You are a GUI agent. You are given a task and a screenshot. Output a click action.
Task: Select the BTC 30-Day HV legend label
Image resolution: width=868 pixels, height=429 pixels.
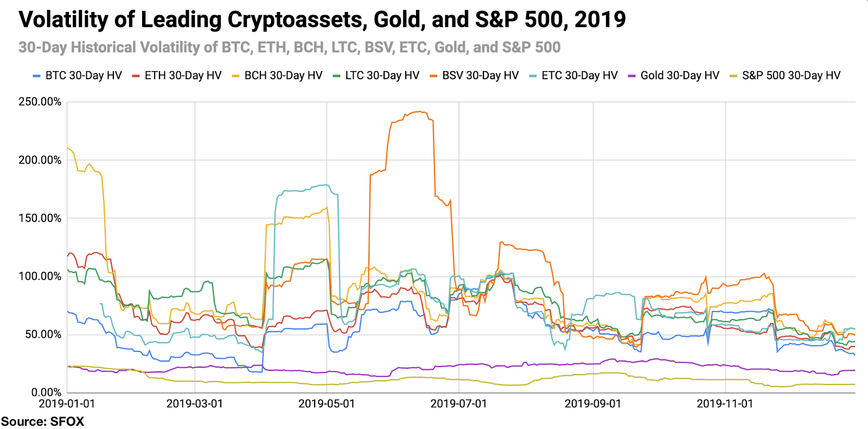click(x=84, y=75)
